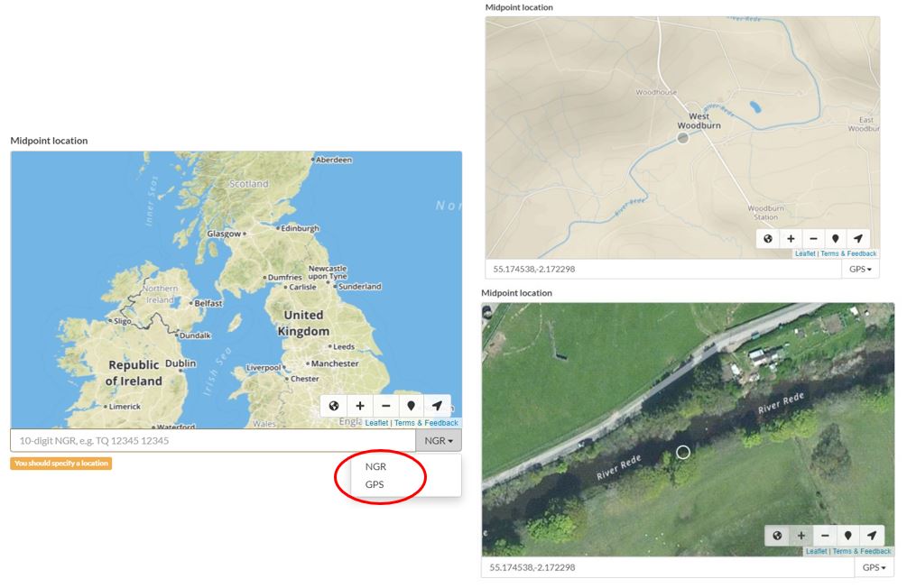This screenshot has width=907, height=588.
Task: Open Terms & Feedback link on satellite map
Action: pos(861,551)
